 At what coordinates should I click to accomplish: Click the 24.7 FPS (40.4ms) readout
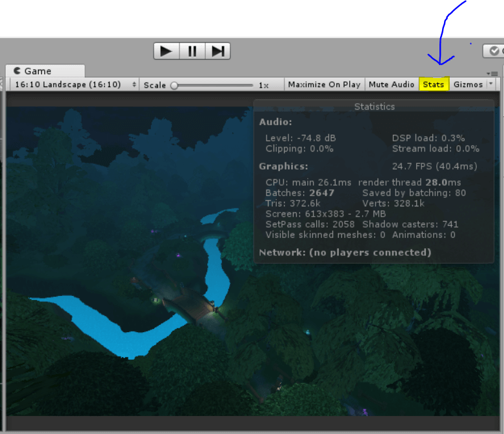[434, 166]
